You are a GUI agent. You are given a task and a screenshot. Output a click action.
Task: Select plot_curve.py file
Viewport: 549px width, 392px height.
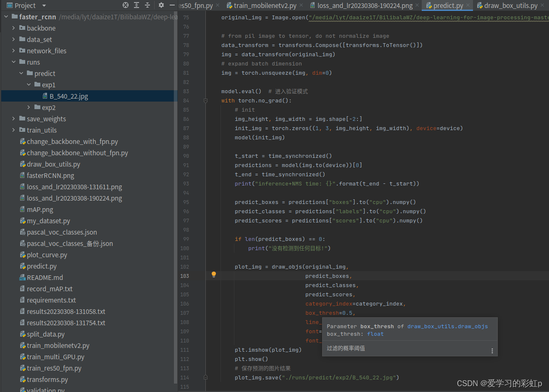pyautogui.click(x=47, y=255)
